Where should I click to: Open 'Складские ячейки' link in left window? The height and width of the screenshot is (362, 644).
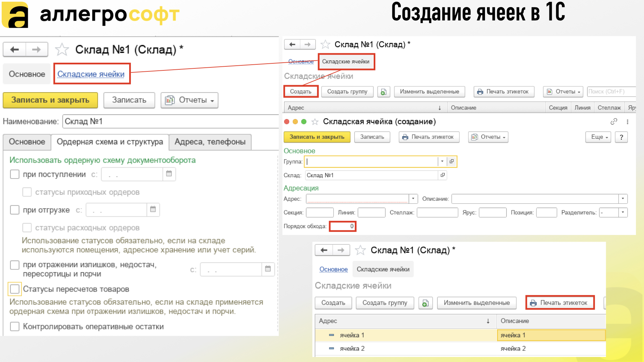(x=91, y=74)
